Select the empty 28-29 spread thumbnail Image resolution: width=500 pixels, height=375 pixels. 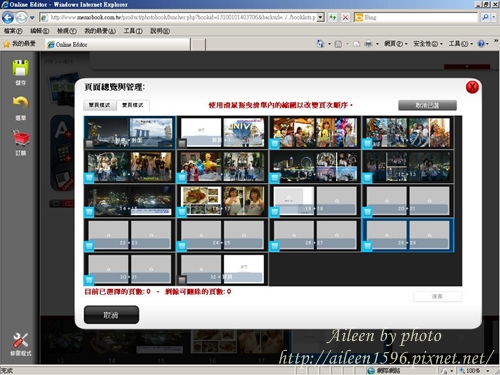tap(408, 235)
